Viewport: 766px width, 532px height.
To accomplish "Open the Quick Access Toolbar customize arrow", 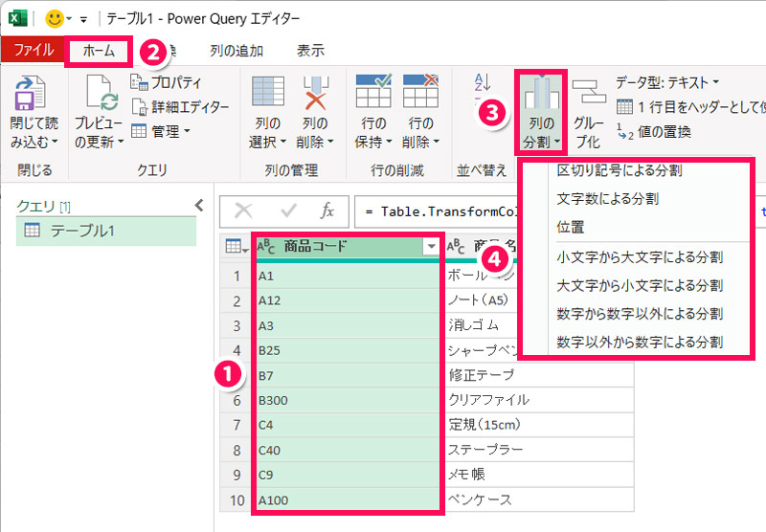I will pos(83,19).
